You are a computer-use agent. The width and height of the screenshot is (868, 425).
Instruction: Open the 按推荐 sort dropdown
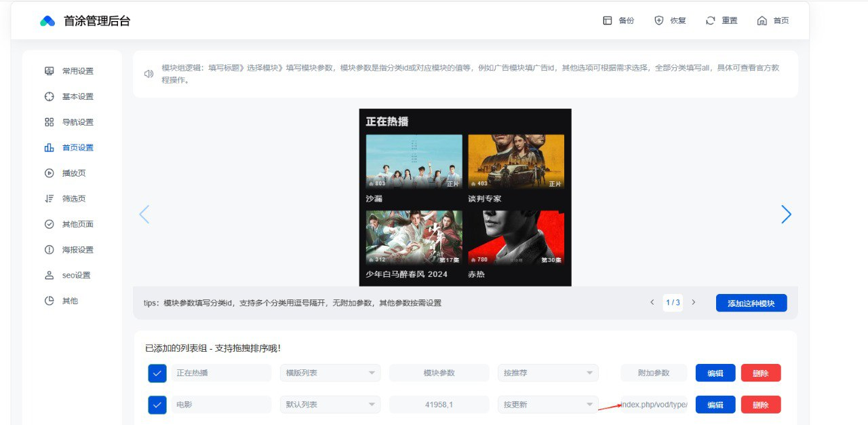point(548,373)
